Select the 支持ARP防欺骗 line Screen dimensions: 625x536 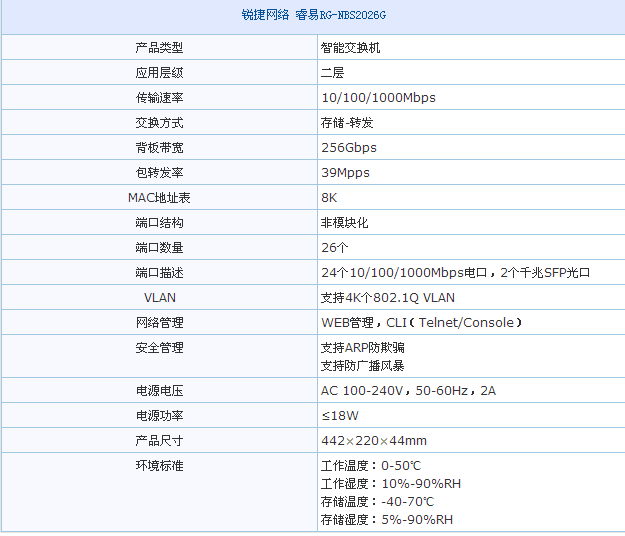(x=363, y=348)
